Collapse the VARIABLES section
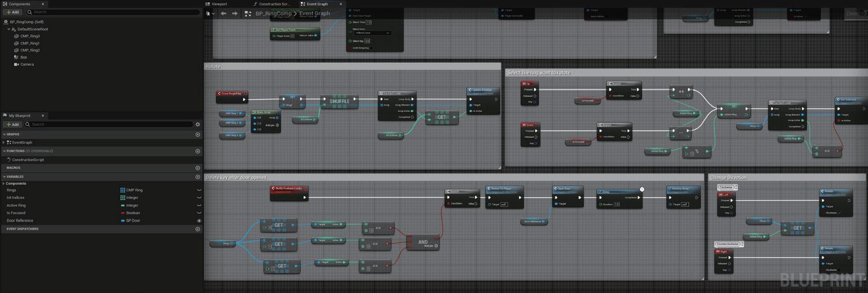 pyautogui.click(x=4, y=176)
